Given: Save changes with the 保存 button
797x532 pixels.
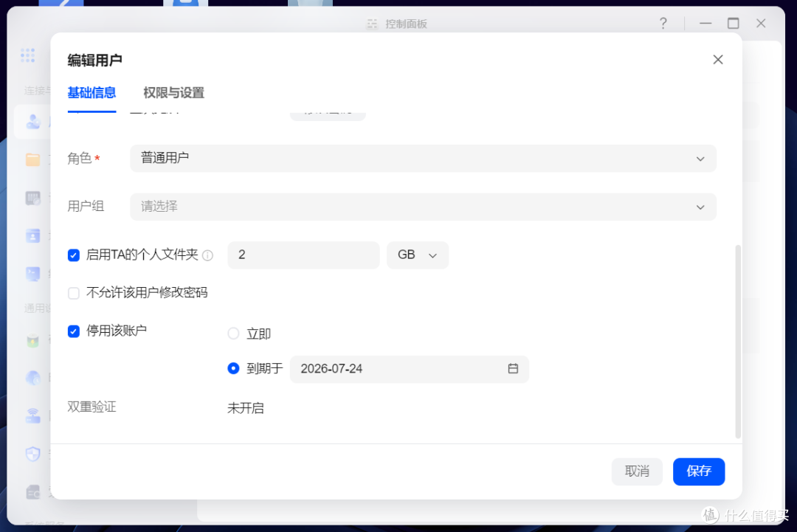Looking at the screenshot, I should 699,471.
